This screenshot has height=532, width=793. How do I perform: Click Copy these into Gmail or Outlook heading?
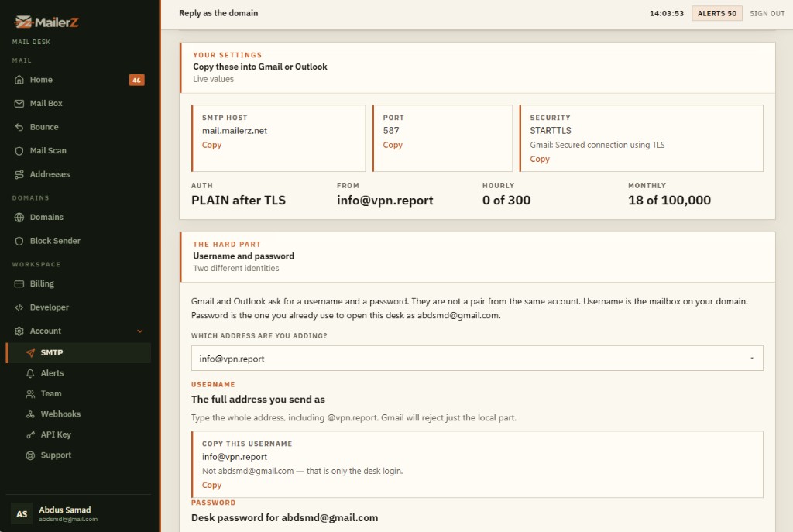[260, 67]
